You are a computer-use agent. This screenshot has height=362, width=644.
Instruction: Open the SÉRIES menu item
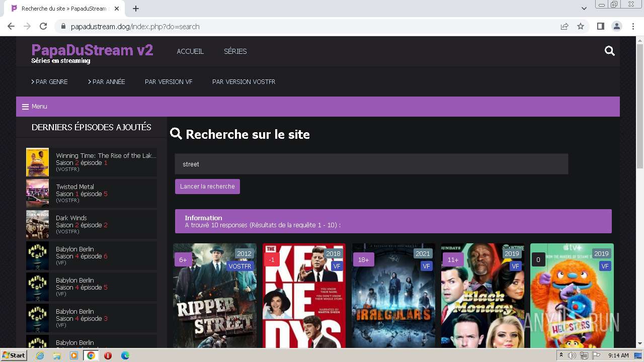click(235, 51)
